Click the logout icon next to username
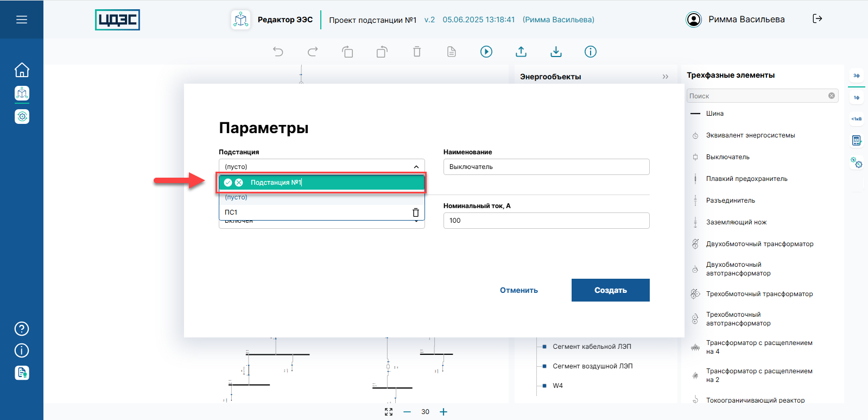This screenshot has width=868, height=420. click(x=817, y=19)
